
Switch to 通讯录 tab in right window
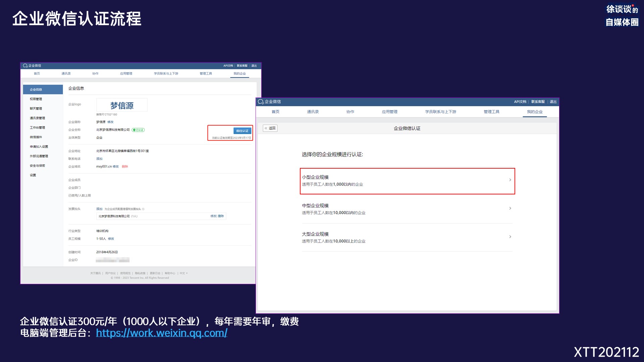point(313,112)
